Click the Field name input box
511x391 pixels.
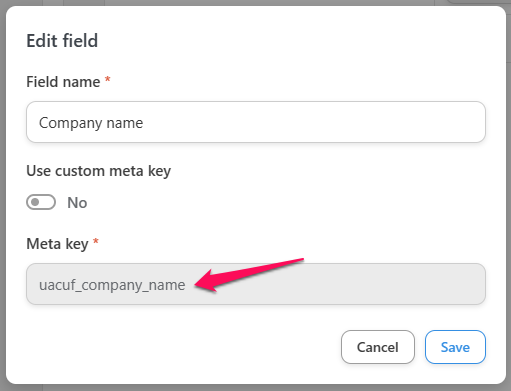click(256, 122)
